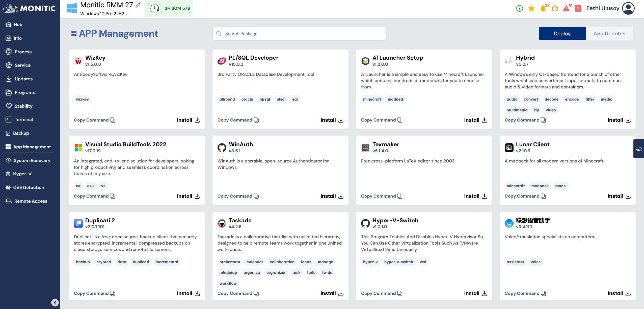
Task: Open the user profile avatar
Action: pos(628,8)
